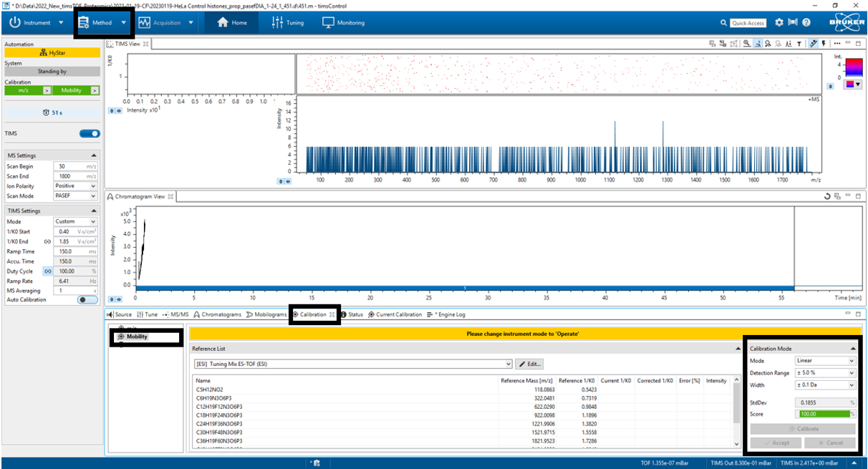Open the Reference List Tuning Mix dropdown
This screenshot has height=469, width=868.
point(353,364)
